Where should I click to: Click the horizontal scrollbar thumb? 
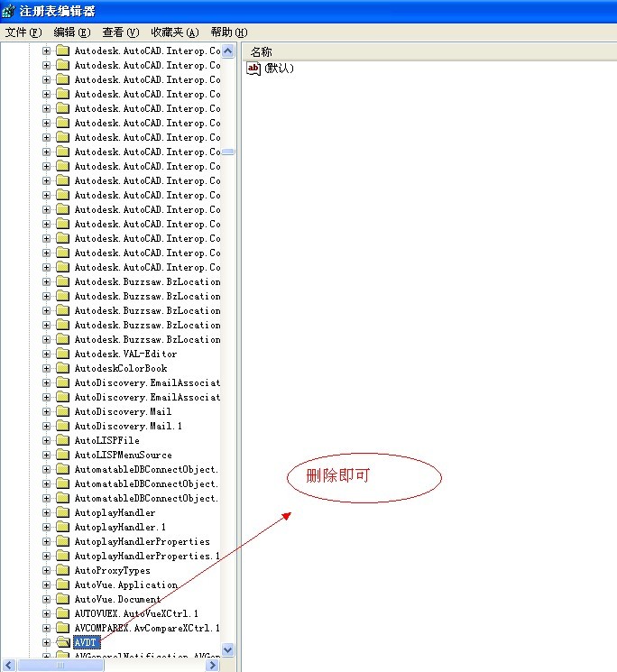point(60,665)
